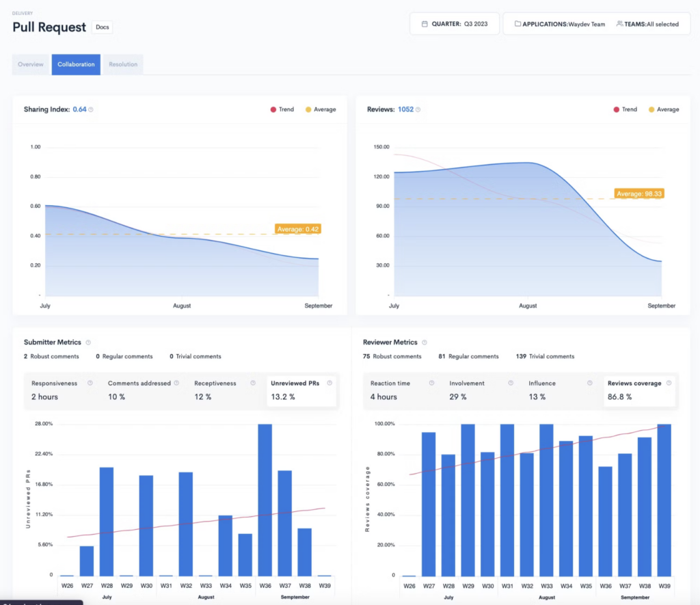Click the info icon next to Reviews count
This screenshot has height=605, width=700.
click(x=418, y=109)
